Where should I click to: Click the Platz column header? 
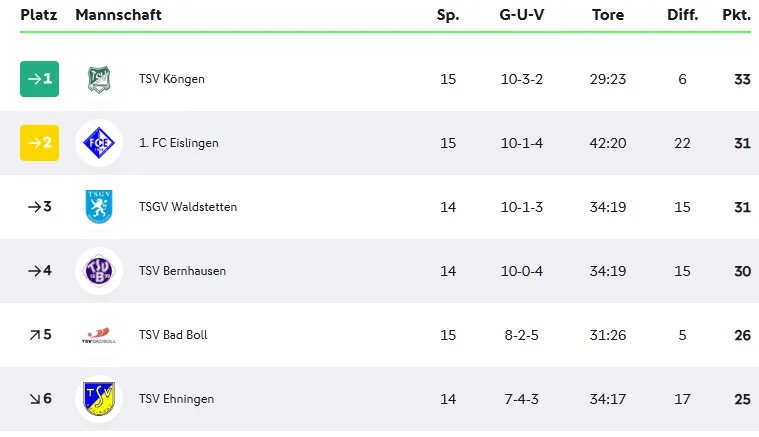coord(39,15)
